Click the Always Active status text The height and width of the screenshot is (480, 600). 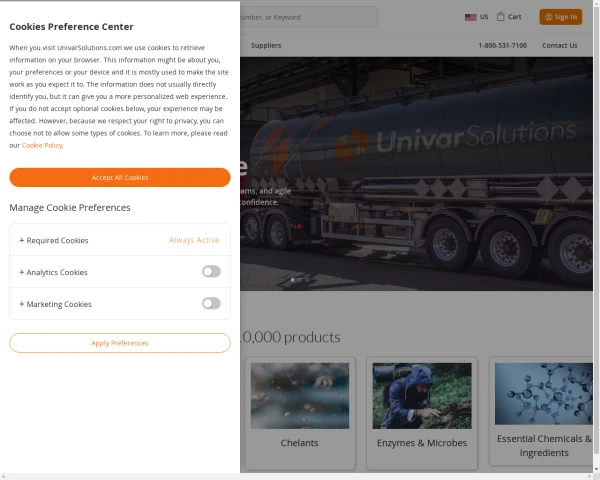point(194,240)
